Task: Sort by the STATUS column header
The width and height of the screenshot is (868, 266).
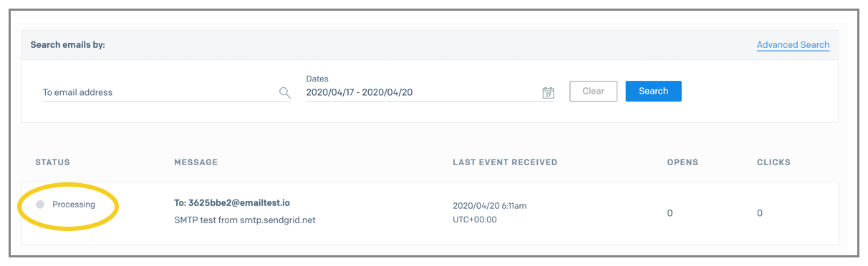Action: 53,162
